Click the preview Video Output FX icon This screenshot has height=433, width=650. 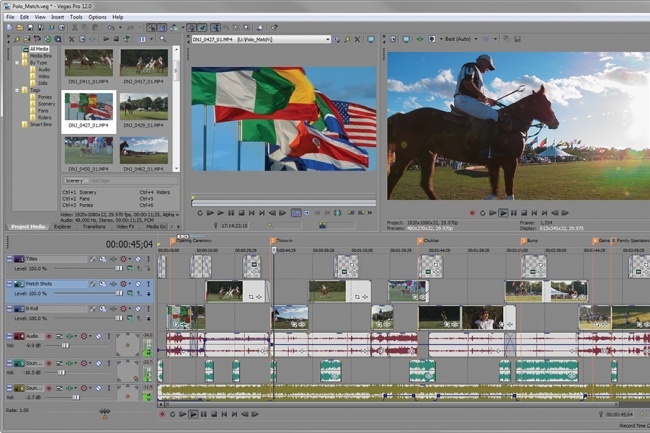click(x=420, y=39)
